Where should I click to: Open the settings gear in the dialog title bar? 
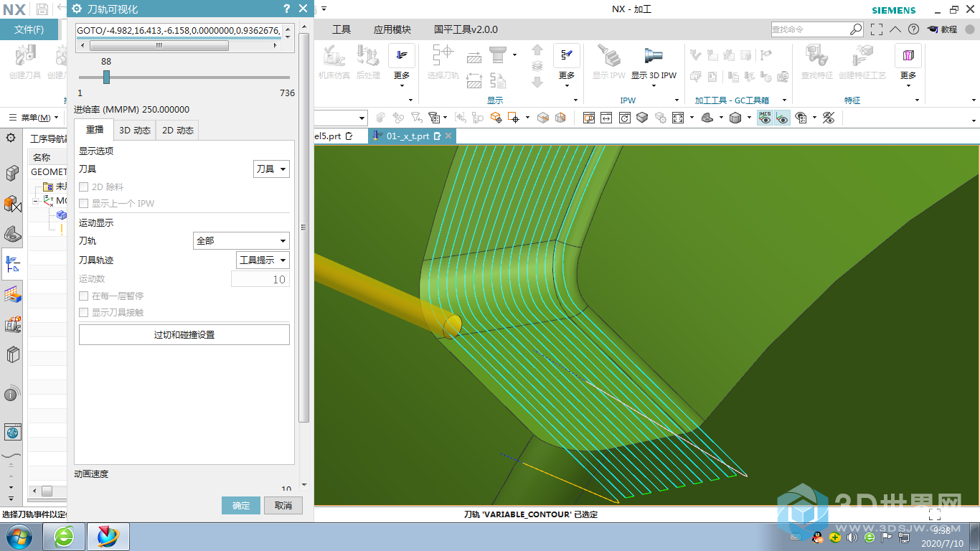point(77,9)
